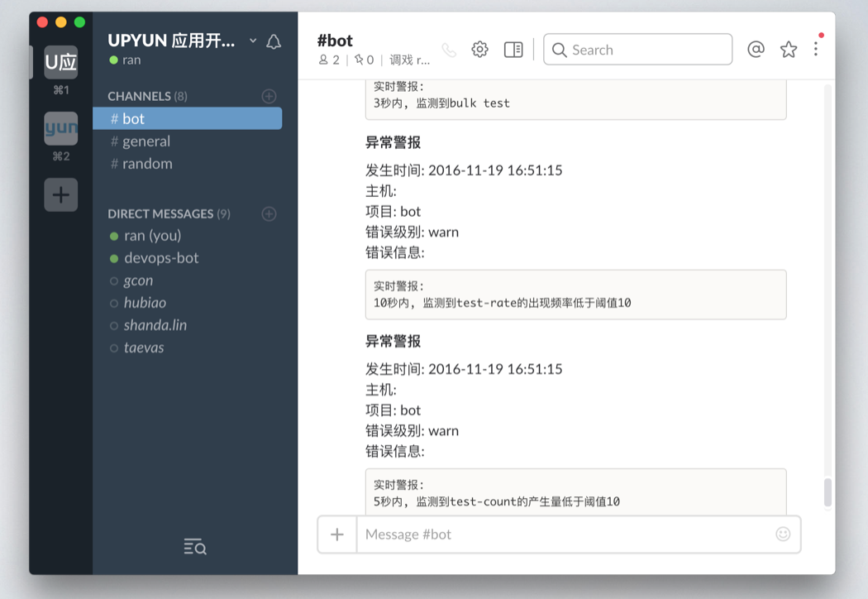Click the message scrollbar thumb
This screenshot has height=599, width=868.
click(827, 492)
